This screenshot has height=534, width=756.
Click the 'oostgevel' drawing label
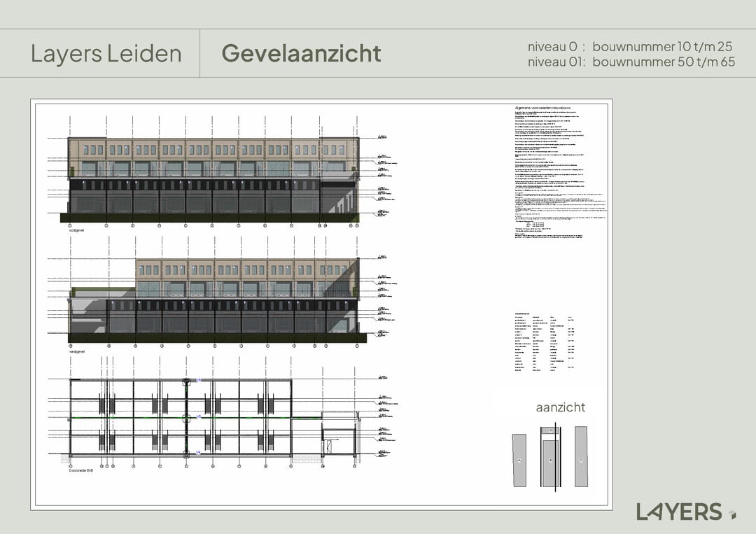(76, 230)
